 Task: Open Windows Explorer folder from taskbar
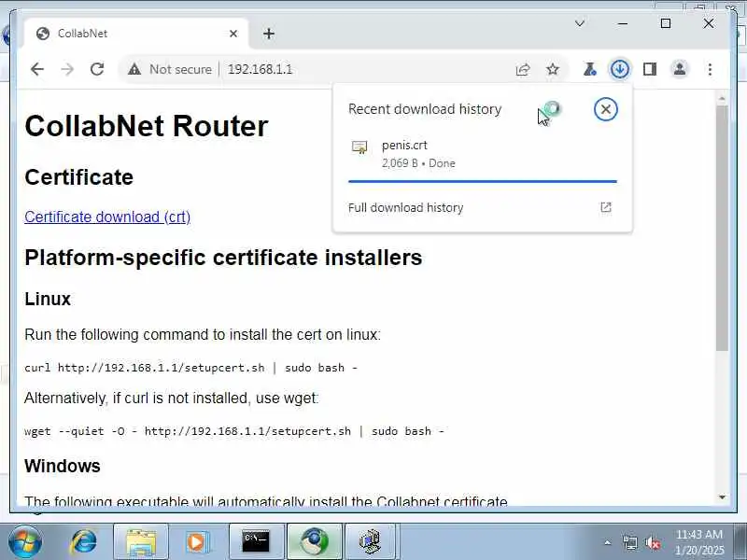point(141,542)
